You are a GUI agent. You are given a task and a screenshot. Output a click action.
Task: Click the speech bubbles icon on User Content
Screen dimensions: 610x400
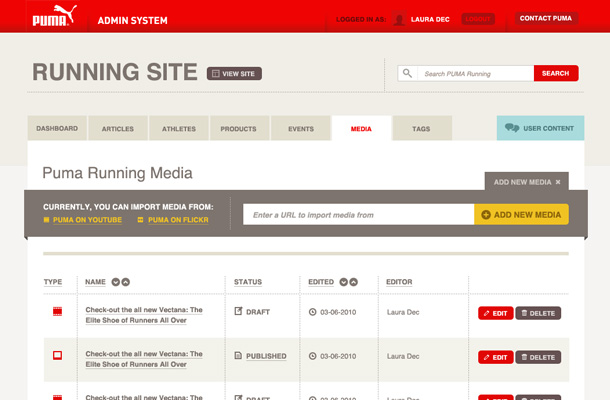click(512, 128)
